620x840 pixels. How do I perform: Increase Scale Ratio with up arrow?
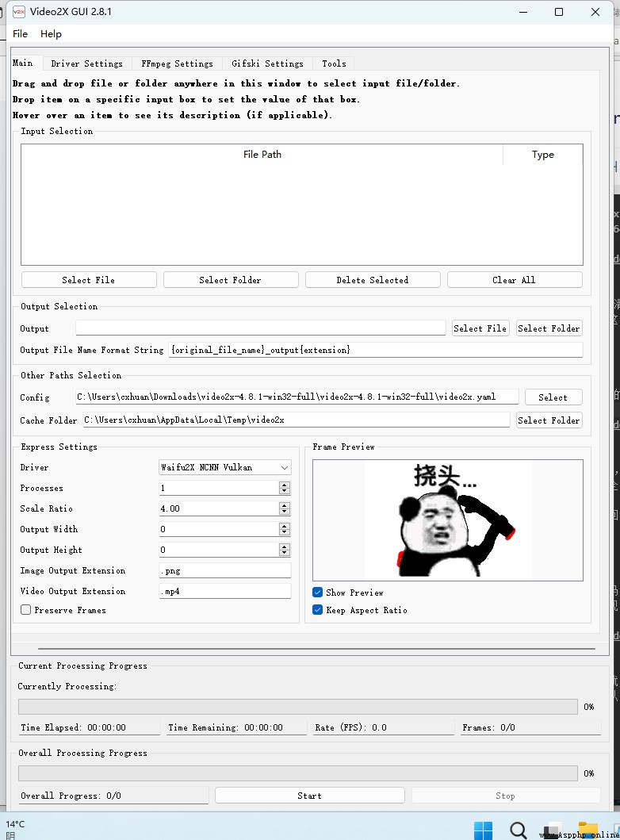point(285,504)
